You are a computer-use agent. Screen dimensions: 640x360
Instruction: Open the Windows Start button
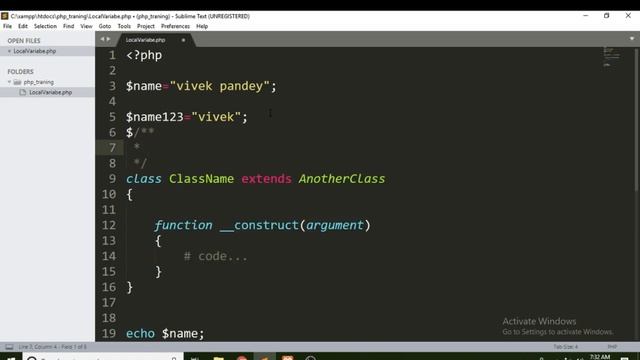[11, 358]
